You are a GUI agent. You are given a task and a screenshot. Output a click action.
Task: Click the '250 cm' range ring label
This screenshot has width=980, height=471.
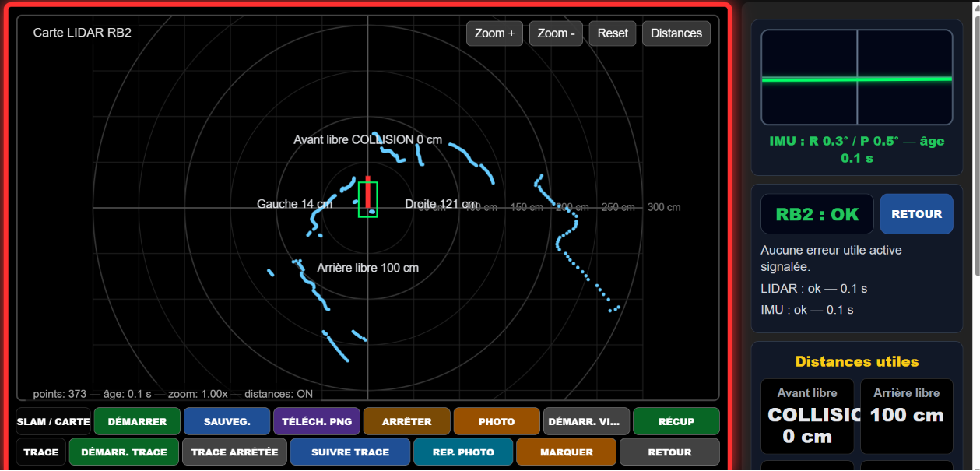619,207
